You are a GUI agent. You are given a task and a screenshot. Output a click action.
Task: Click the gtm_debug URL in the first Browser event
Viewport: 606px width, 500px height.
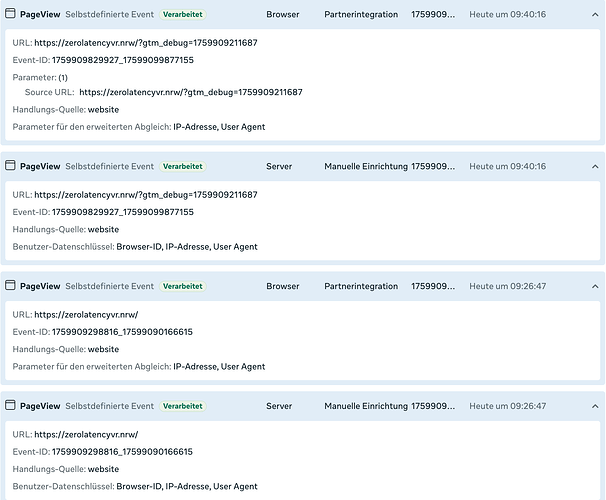click(145, 44)
